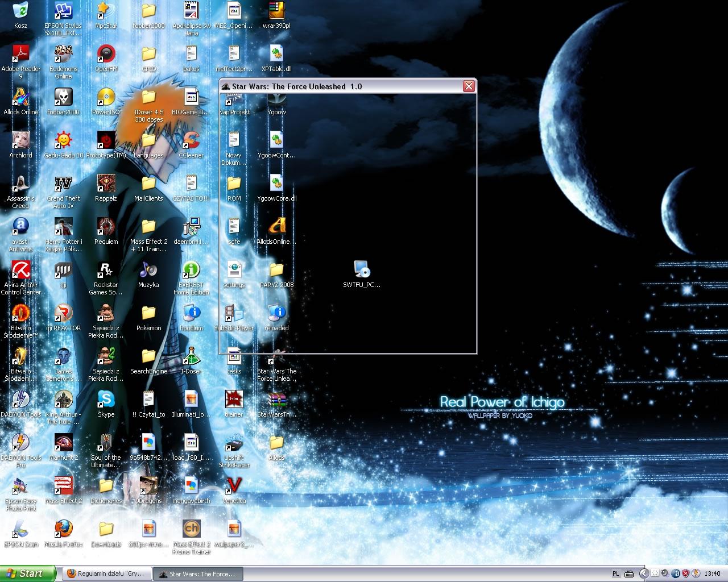
Task: Select the CZYTAJ TO!!! text file
Action: (191, 188)
